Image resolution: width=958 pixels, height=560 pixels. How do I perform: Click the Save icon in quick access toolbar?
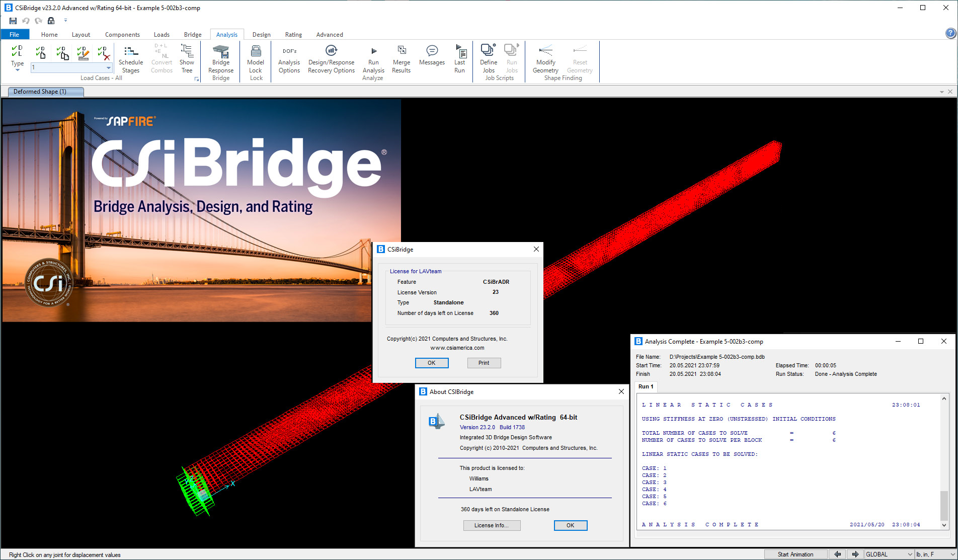coord(13,21)
